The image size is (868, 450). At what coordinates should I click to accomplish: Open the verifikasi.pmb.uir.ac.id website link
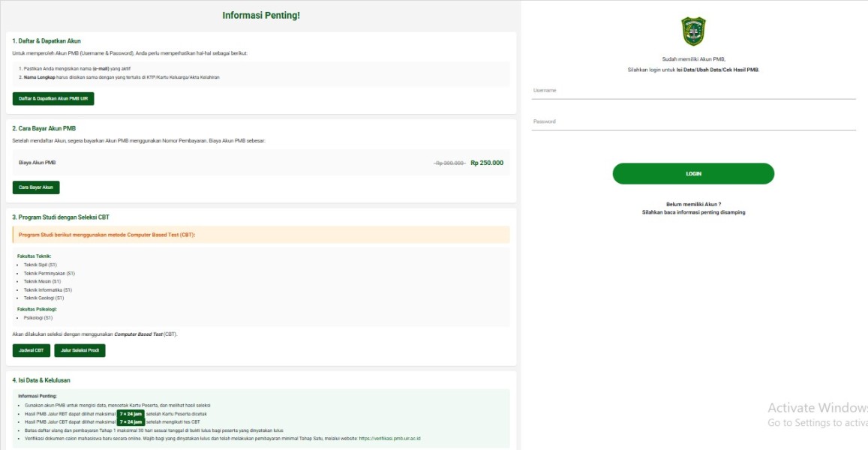pyautogui.click(x=389, y=438)
